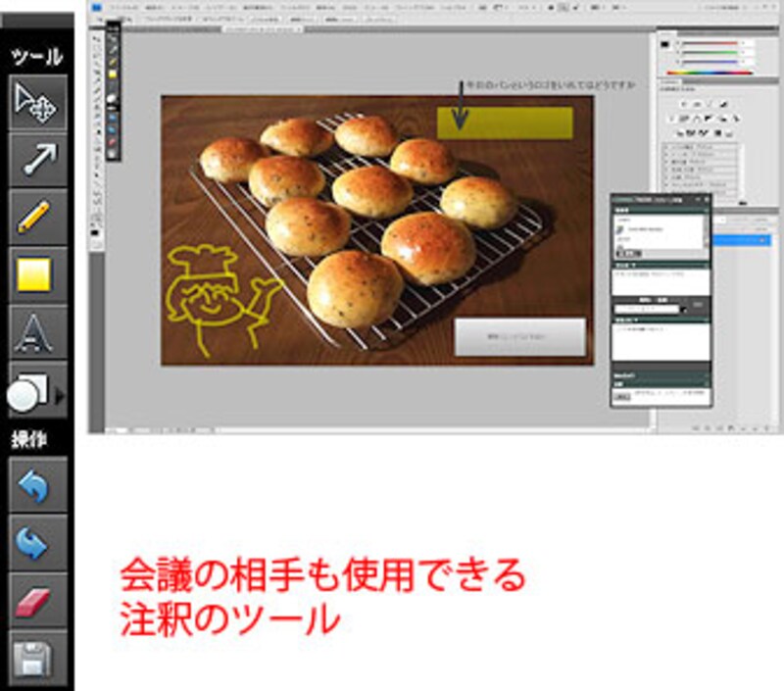Click the foreground color swatch in Color panel

[664, 44]
